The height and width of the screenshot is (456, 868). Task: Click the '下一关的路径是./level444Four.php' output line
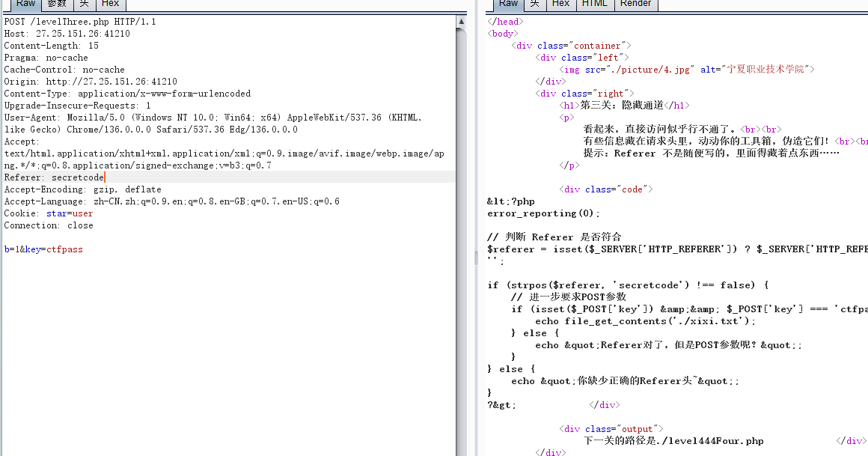click(673, 441)
